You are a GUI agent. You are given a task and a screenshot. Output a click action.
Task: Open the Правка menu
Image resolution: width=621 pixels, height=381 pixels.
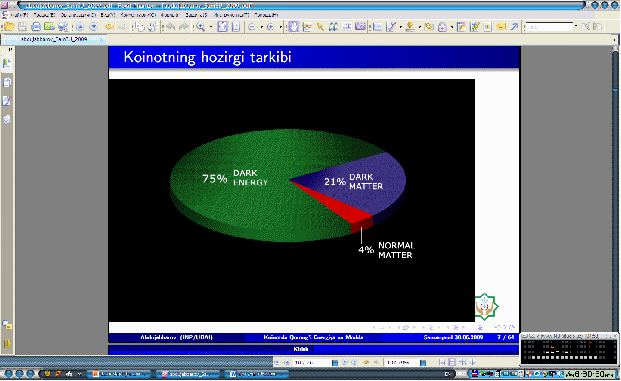(44, 15)
